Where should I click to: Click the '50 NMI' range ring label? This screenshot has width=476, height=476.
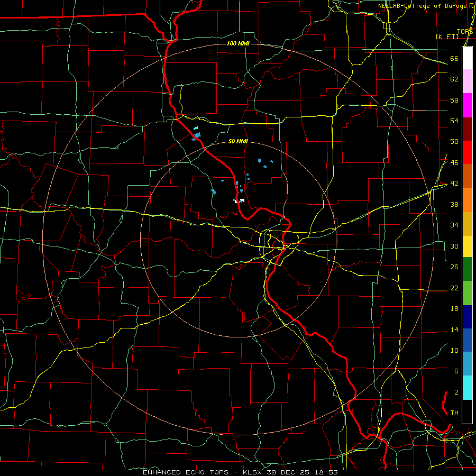[x=238, y=141]
